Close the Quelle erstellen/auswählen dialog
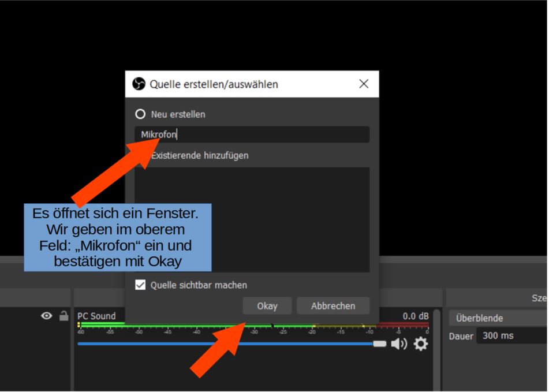 pos(364,84)
